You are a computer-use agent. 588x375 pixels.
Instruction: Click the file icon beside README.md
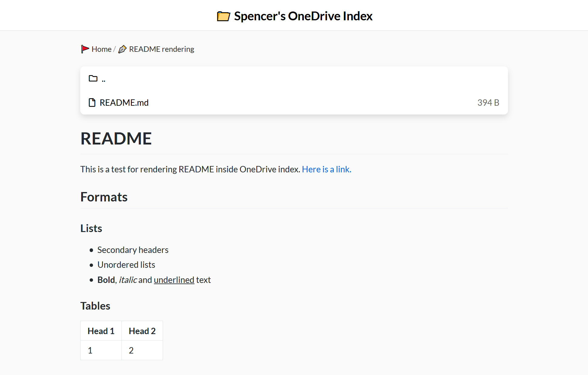92,102
